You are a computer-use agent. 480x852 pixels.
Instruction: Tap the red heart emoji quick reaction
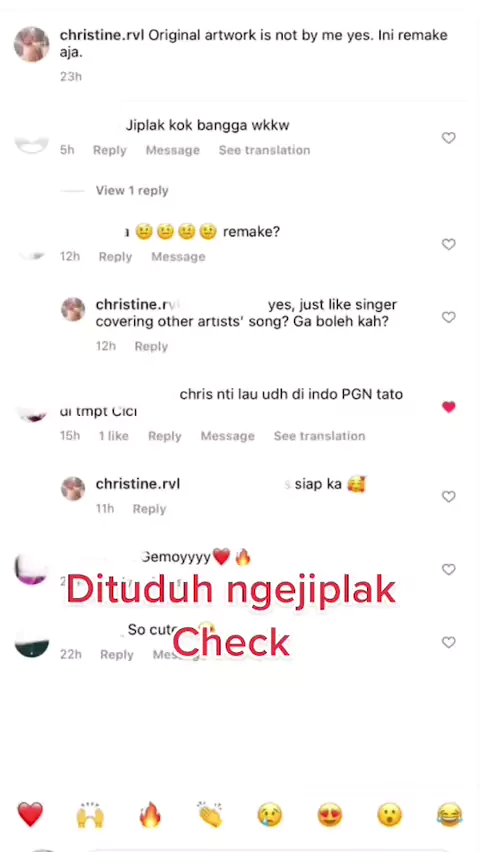pos(30,815)
